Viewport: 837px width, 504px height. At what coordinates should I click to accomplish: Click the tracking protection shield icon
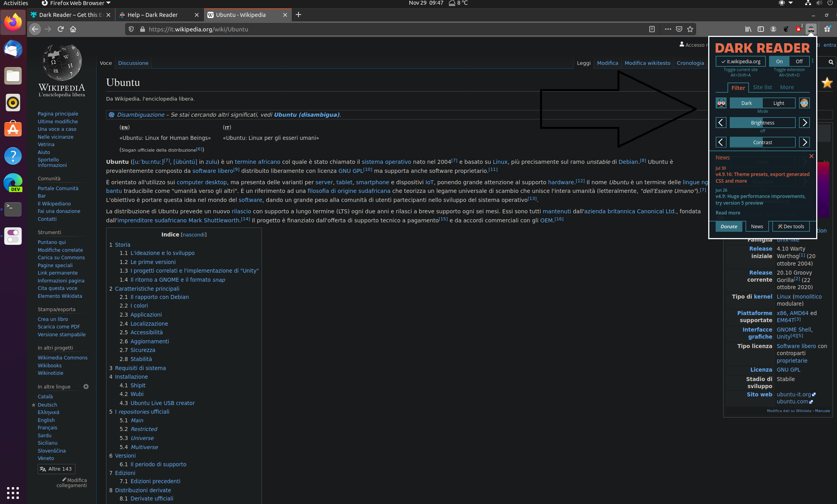point(131,29)
